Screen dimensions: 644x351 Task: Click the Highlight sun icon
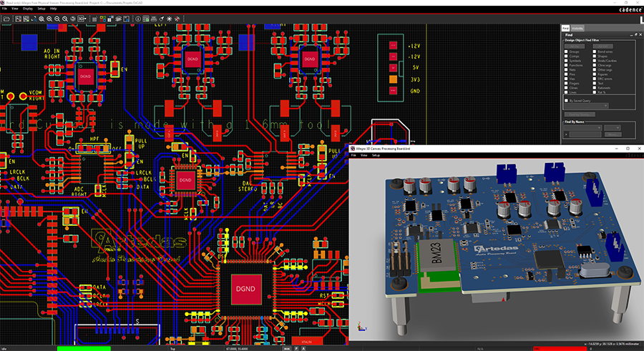(x=169, y=19)
